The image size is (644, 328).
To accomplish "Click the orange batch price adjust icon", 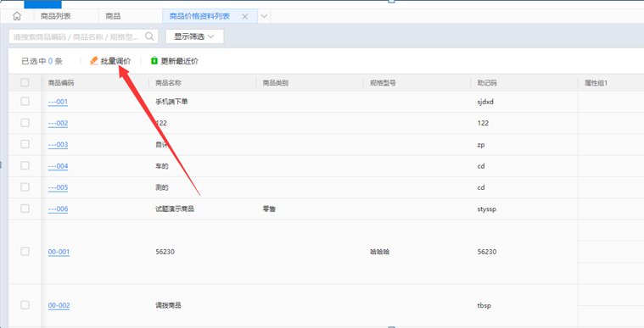I will coord(94,61).
